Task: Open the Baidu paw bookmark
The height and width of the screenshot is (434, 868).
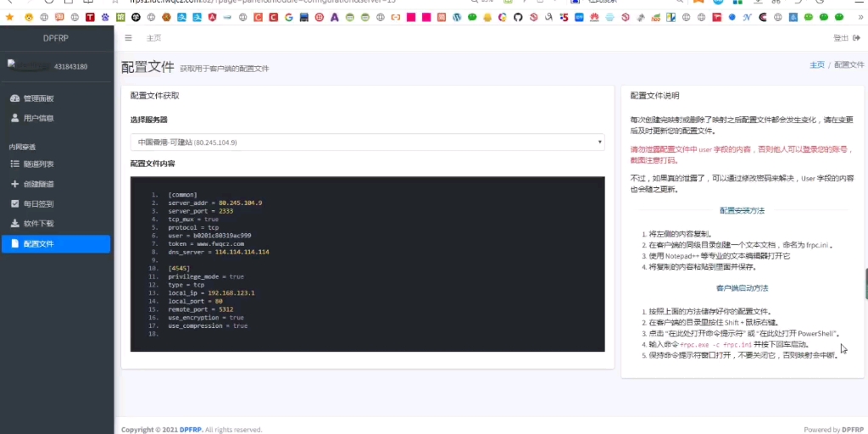Action: point(105,17)
